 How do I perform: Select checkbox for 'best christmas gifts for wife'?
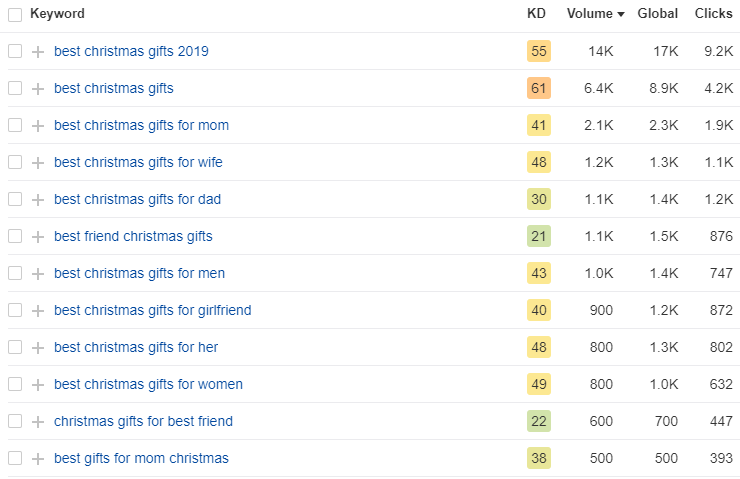[15, 162]
